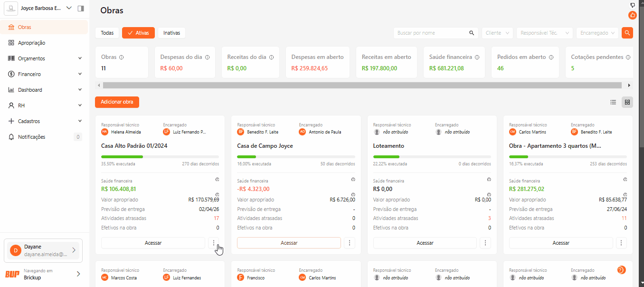Access the Loteamento obra
The height and width of the screenshot is (287, 644).
pyautogui.click(x=425, y=243)
